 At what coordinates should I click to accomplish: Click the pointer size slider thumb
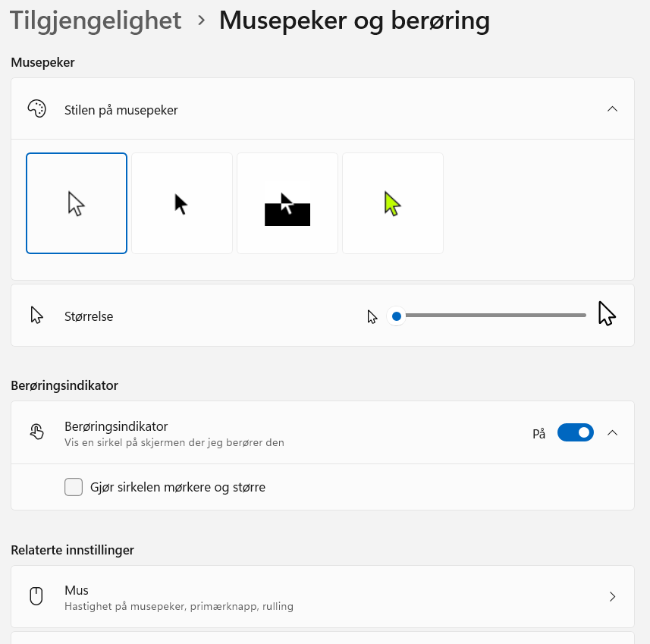(x=396, y=316)
